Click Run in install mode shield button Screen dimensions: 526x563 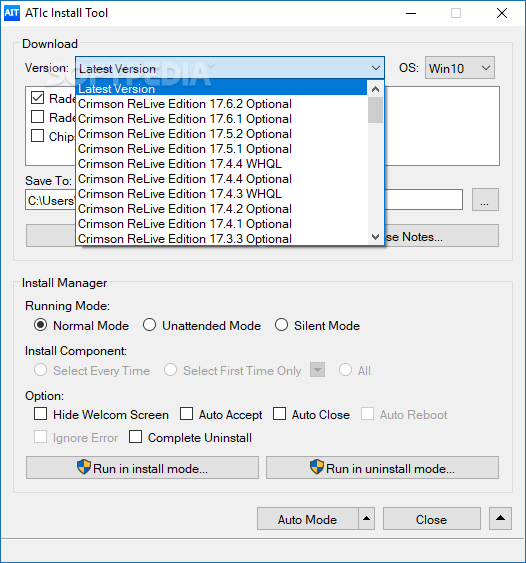[x=142, y=468]
